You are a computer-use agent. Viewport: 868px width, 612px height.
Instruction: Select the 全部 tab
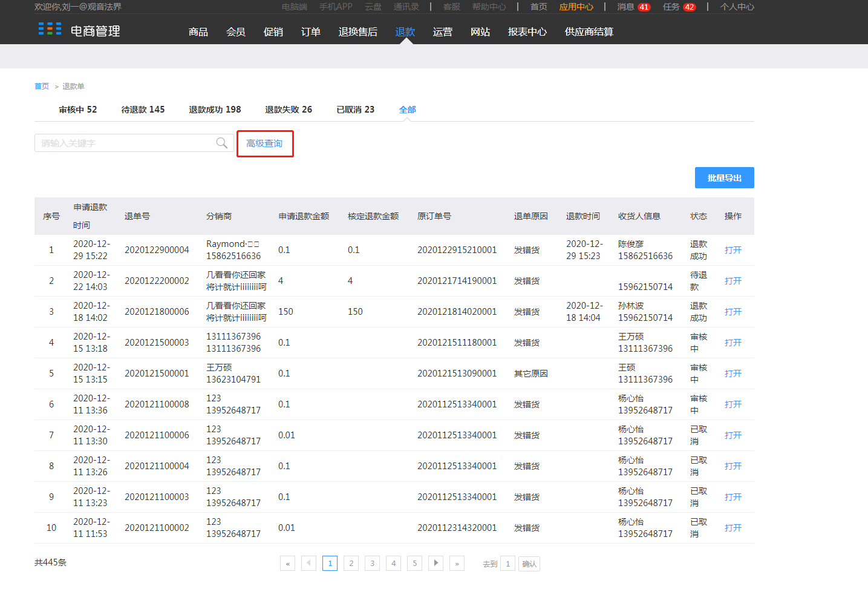coord(408,110)
